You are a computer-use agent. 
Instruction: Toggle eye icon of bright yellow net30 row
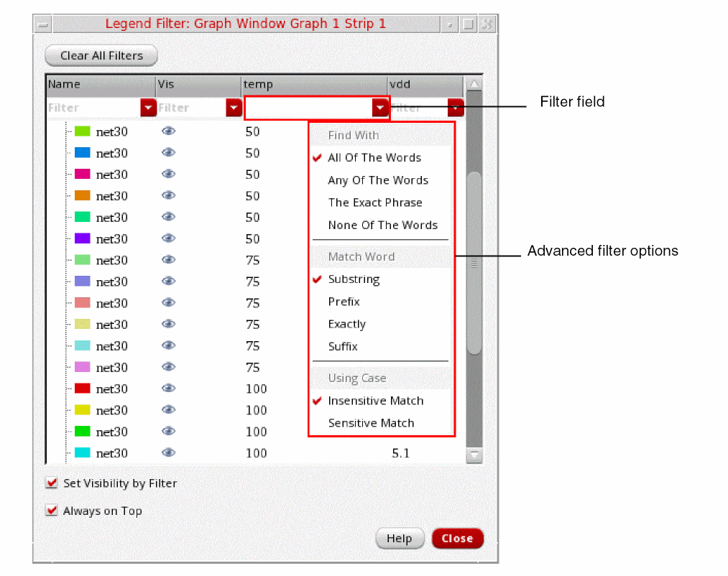coord(169,410)
